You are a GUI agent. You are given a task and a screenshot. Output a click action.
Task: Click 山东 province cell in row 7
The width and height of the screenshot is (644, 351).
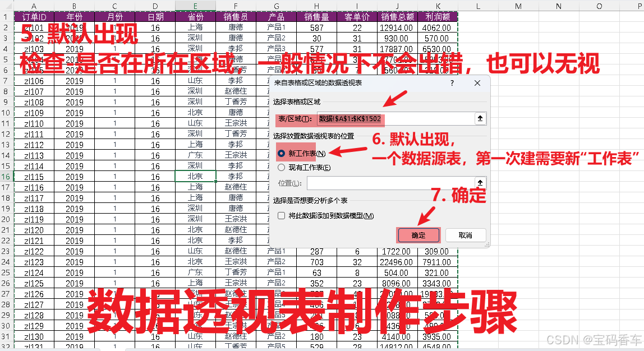195,81
